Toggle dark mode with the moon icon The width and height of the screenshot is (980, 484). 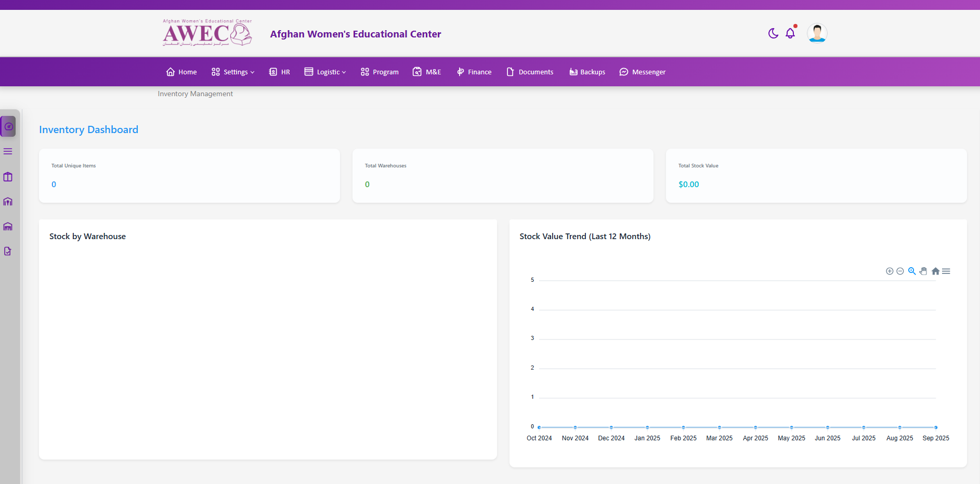pyautogui.click(x=773, y=33)
